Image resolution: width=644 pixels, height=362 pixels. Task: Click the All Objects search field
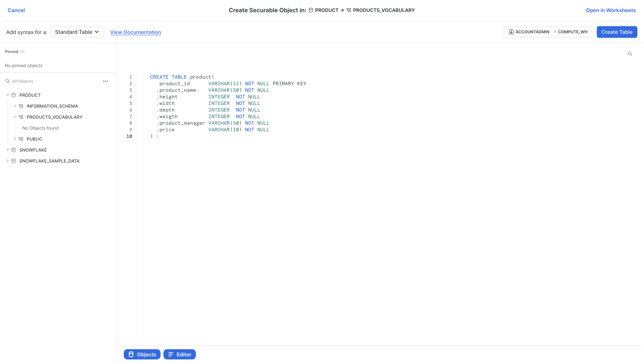[x=50, y=81]
